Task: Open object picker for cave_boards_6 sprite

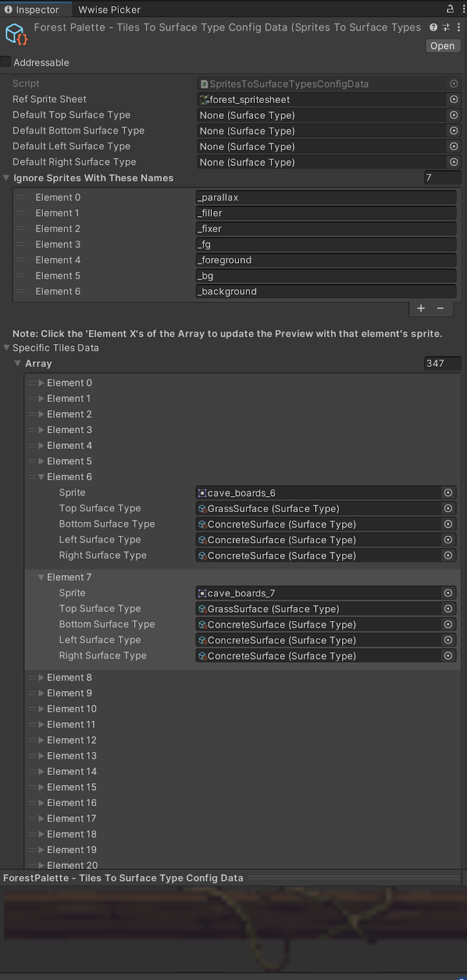Action: coord(448,493)
